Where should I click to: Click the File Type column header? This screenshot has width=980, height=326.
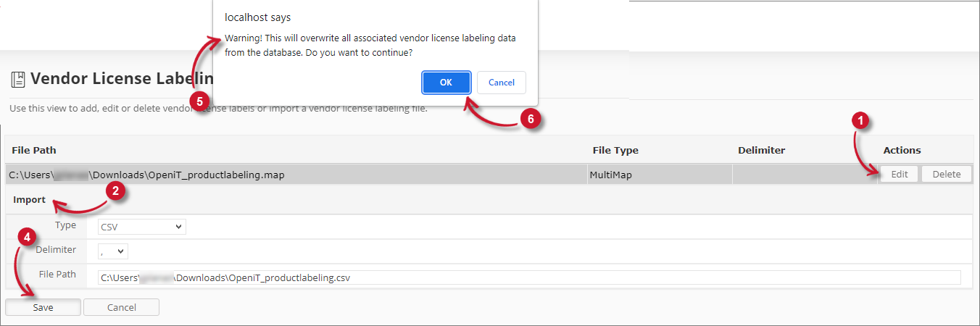click(x=614, y=150)
